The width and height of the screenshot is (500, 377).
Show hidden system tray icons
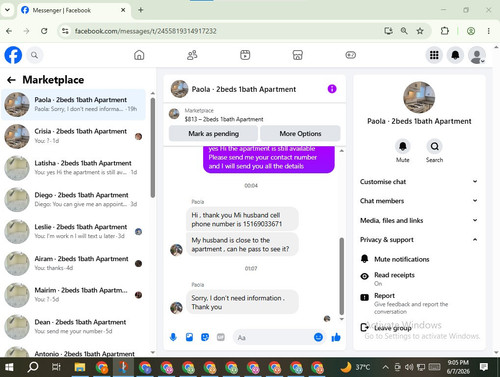(385, 367)
